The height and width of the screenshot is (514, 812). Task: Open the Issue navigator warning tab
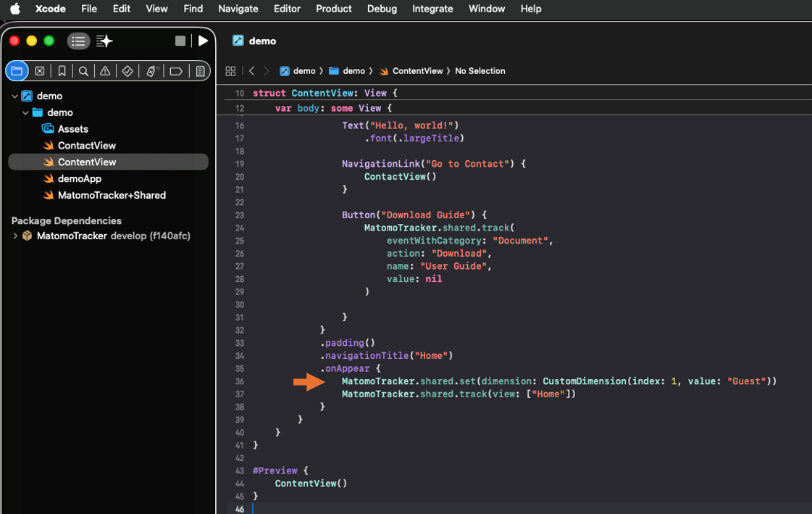[105, 71]
